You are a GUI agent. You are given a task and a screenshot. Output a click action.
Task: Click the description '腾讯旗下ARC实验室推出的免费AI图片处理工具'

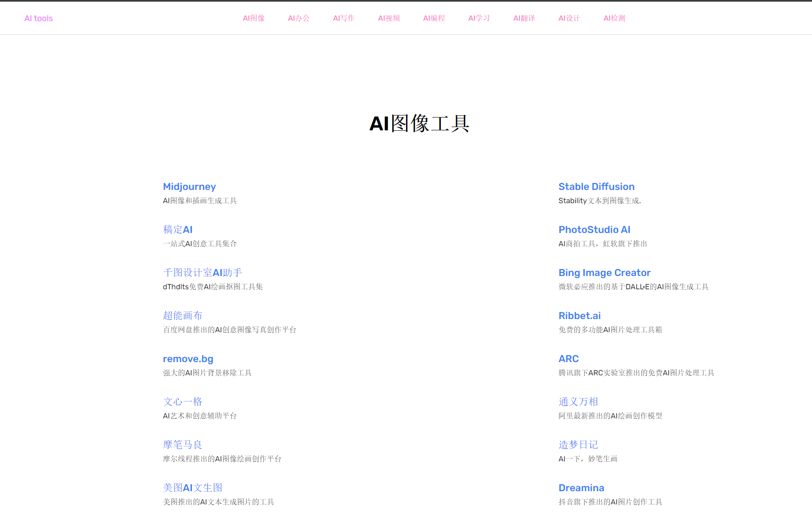point(637,373)
